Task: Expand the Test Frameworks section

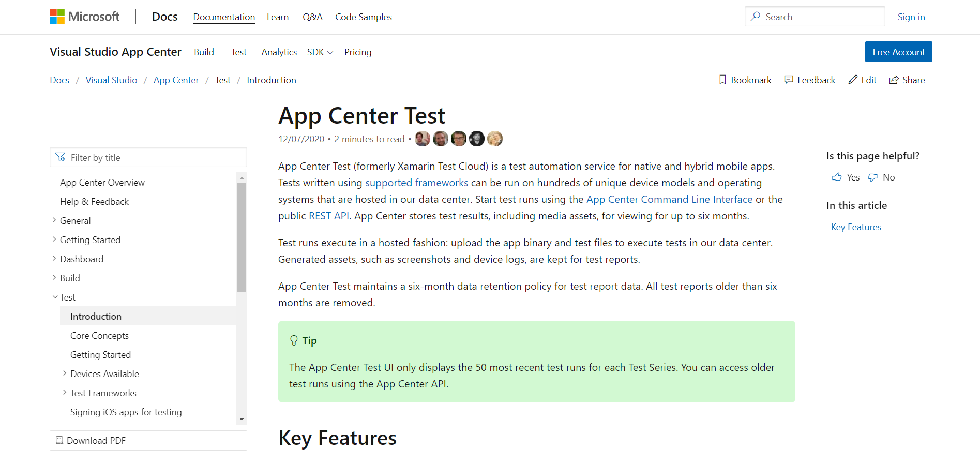Action: pos(65,393)
